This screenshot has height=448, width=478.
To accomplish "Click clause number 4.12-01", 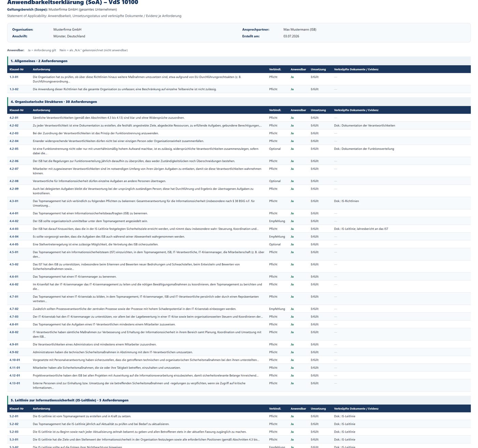I will tap(15, 376).
